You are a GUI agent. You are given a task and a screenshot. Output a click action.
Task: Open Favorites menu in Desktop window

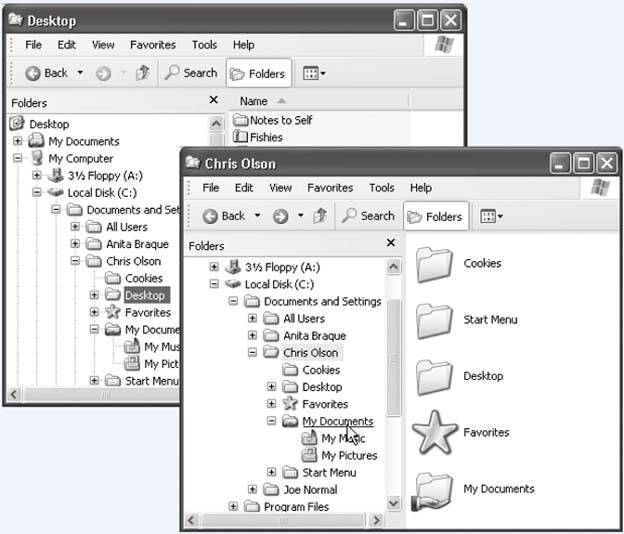(x=153, y=45)
